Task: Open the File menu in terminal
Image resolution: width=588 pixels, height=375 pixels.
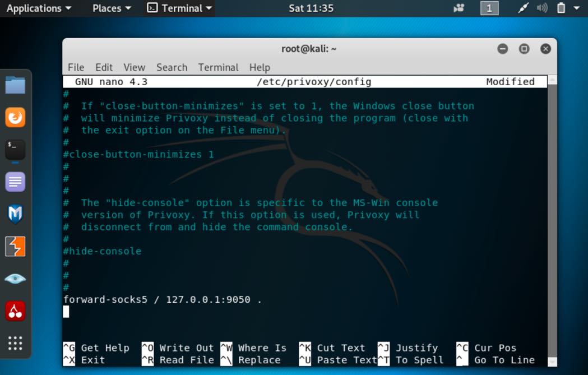Action: (x=76, y=67)
